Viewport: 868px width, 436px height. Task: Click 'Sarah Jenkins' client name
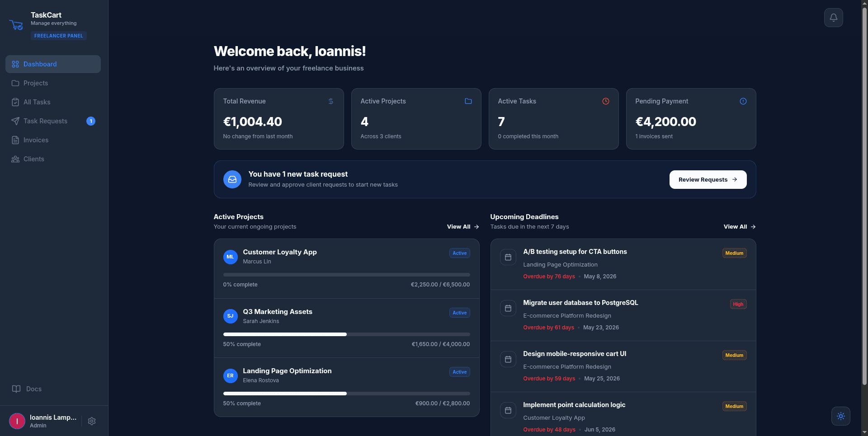click(261, 321)
